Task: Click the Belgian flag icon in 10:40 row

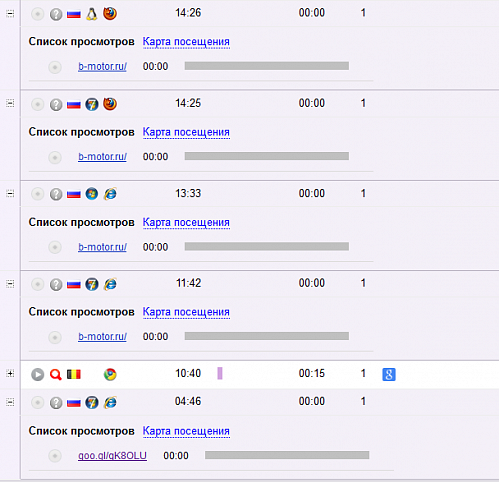Action: [x=74, y=374]
